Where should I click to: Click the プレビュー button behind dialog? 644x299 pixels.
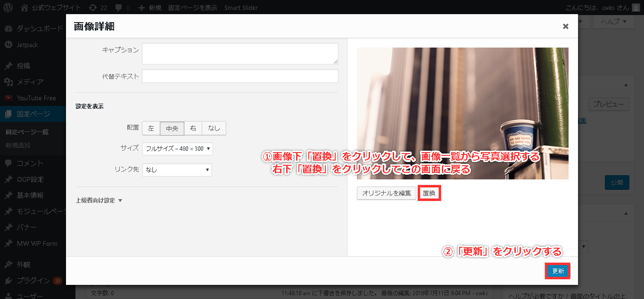[609, 104]
